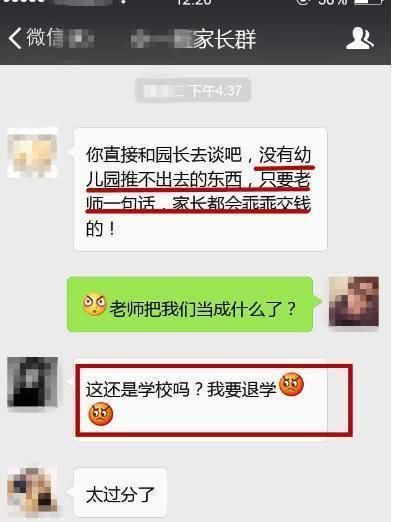Open first sender's blurred beige avatar
412x522 pixels.
coord(32,153)
